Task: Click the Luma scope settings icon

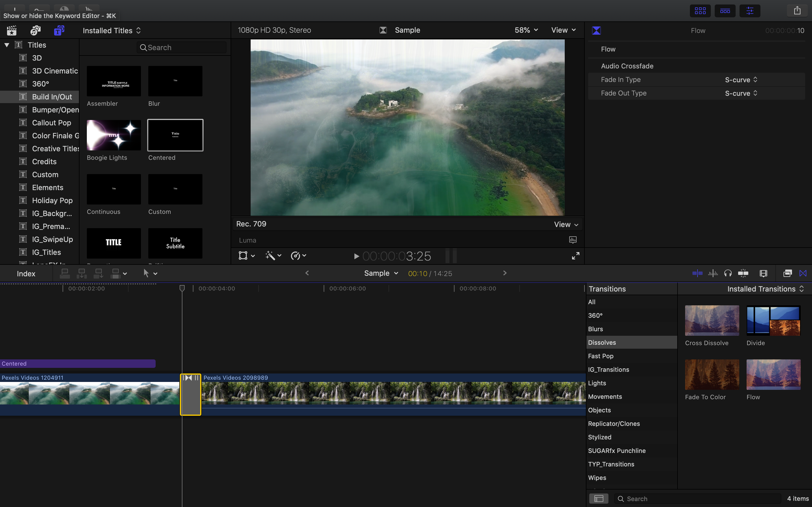Action: [572, 240]
